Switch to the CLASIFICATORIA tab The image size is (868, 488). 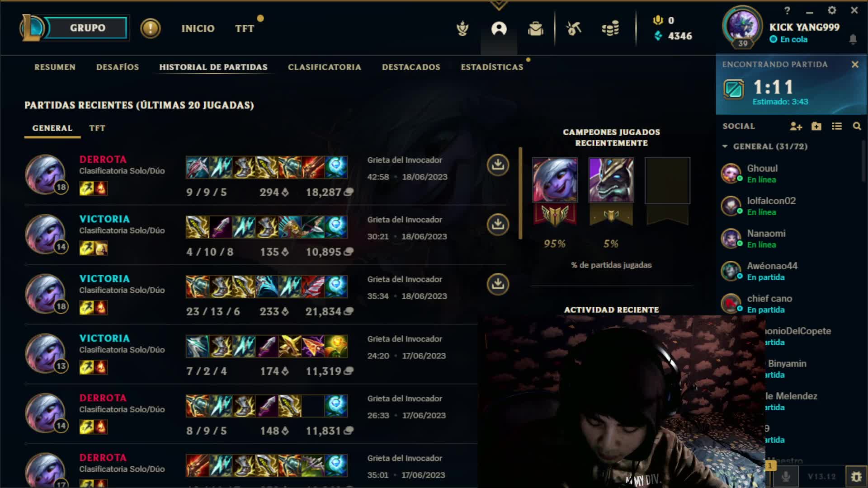coord(325,67)
